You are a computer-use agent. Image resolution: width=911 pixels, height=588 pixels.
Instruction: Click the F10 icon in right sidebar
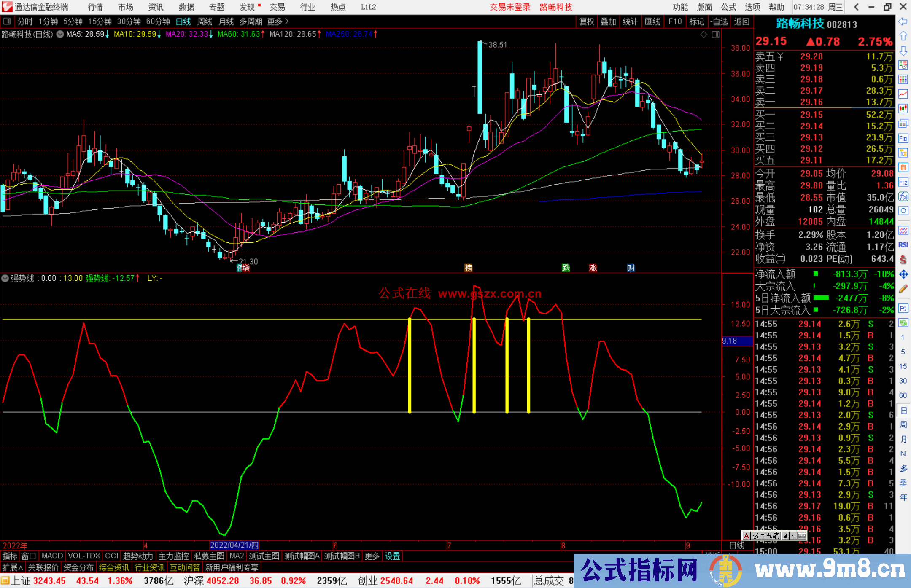click(x=903, y=138)
